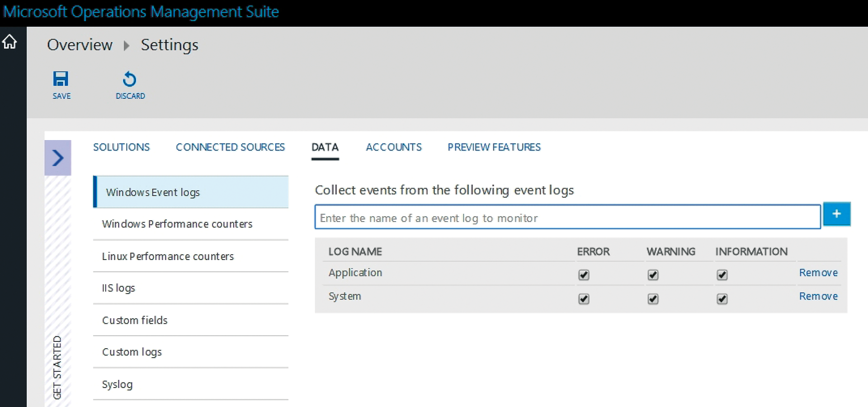Click the INFORMATION column header

tap(751, 251)
